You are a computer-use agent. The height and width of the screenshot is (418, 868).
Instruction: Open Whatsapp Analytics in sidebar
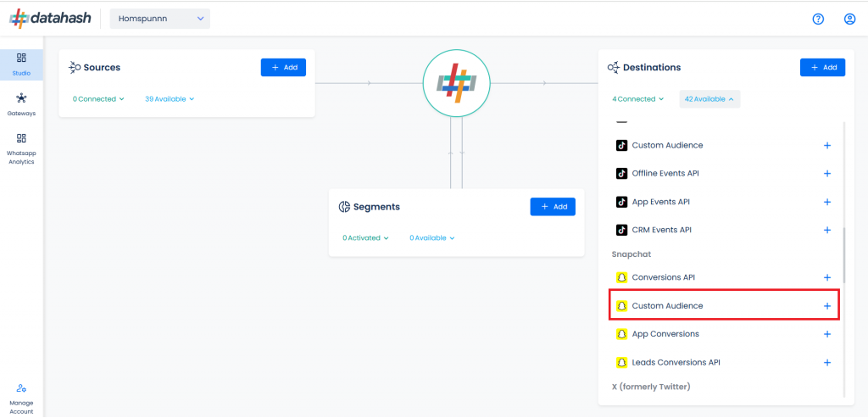pos(21,149)
